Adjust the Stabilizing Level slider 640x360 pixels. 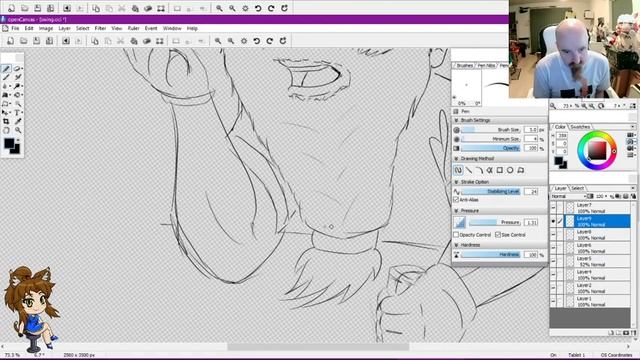pos(491,191)
